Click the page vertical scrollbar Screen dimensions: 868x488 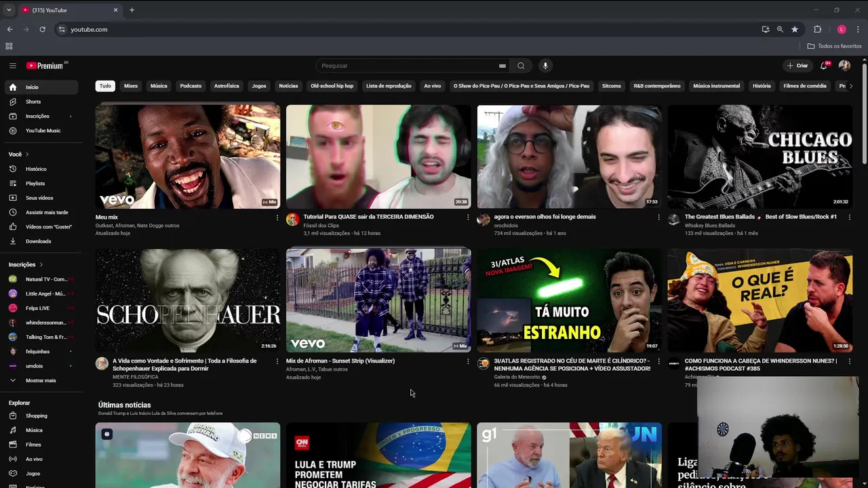point(865,112)
